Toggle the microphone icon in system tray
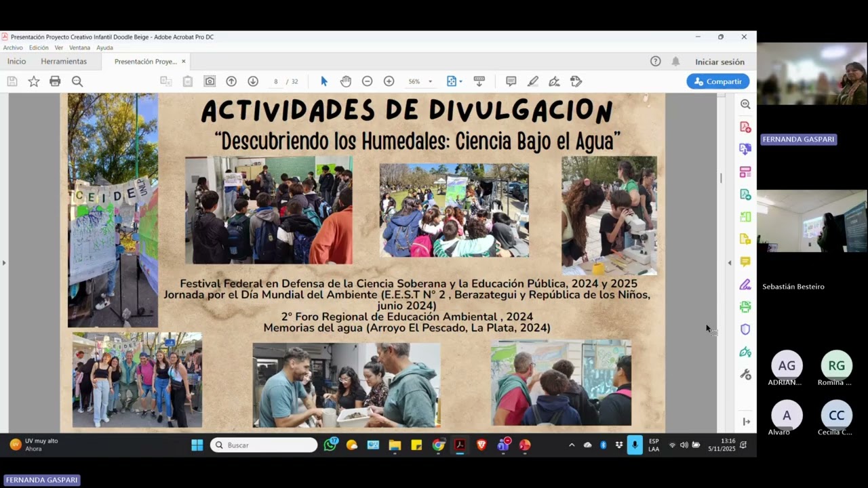Image resolution: width=868 pixels, height=488 pixels. 635,445
